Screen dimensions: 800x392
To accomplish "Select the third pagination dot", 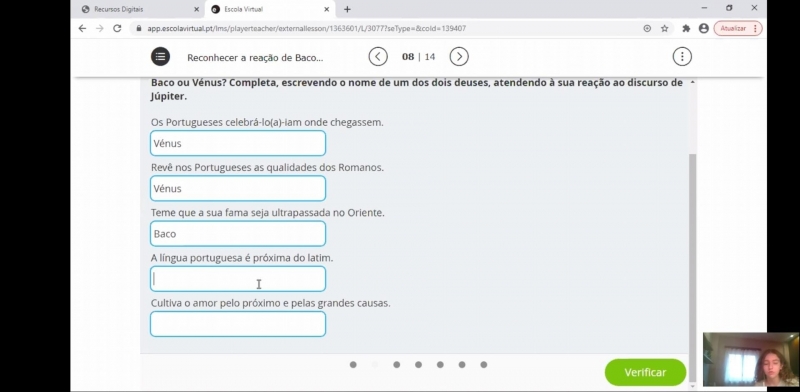I will [x=396, y=364].
